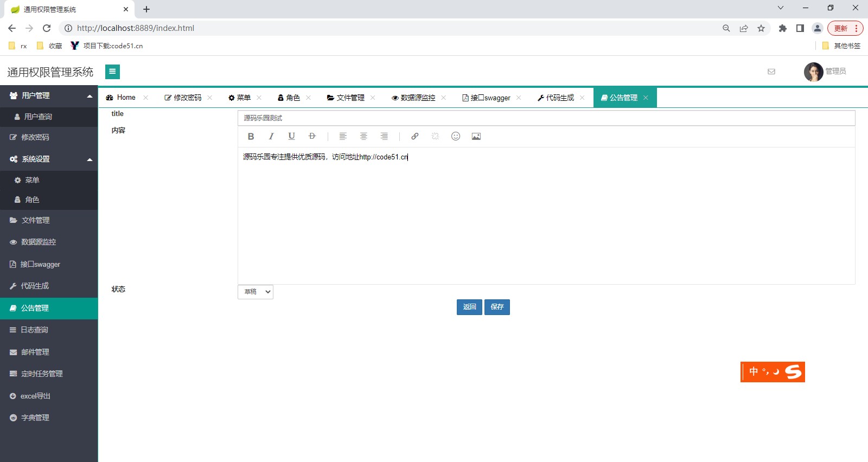Click the 返回 button
The height and width of the screenshot is (462, 868).
tap(469, 307)
